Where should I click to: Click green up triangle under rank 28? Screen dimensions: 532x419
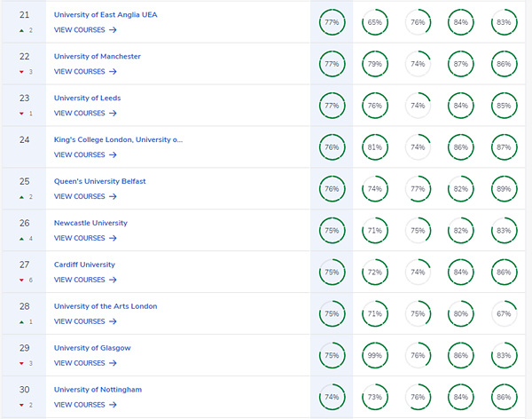[x=21, y=322]
